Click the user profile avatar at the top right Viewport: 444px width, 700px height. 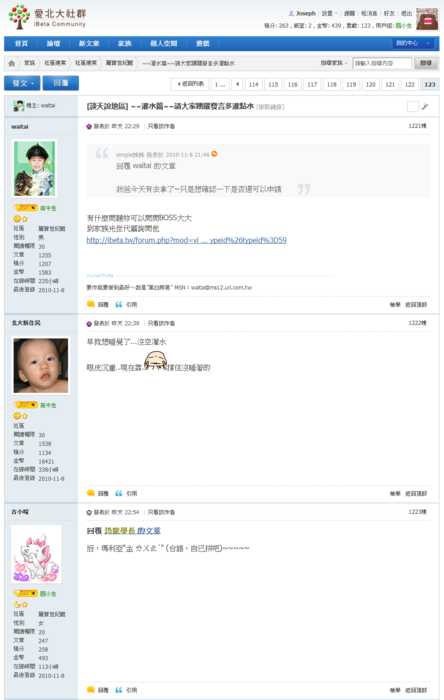pyautogui.click(x=427, y=20)
